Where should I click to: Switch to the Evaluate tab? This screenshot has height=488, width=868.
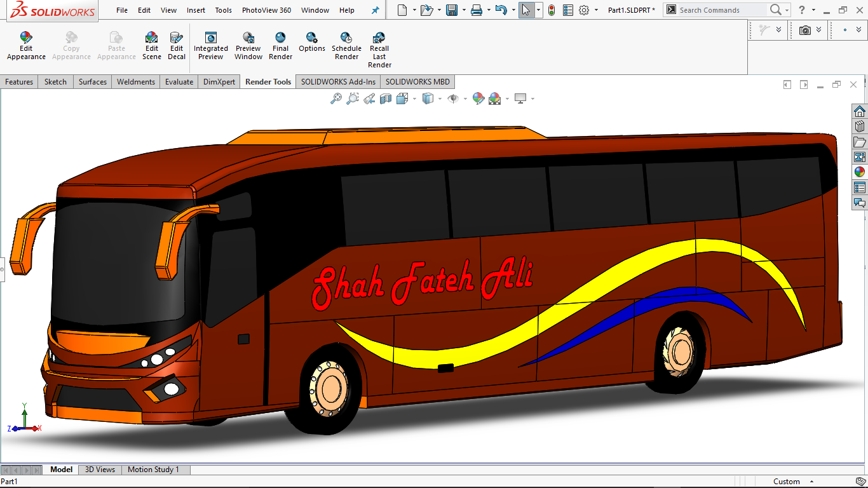(x=179, y=81)
